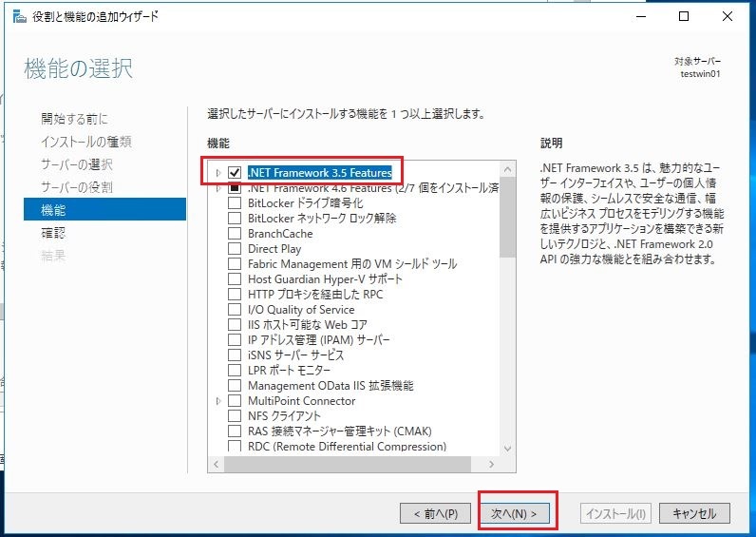
Task: Check the IIS ホスト可能な Web コア checkbox
Action: (235, 325)
